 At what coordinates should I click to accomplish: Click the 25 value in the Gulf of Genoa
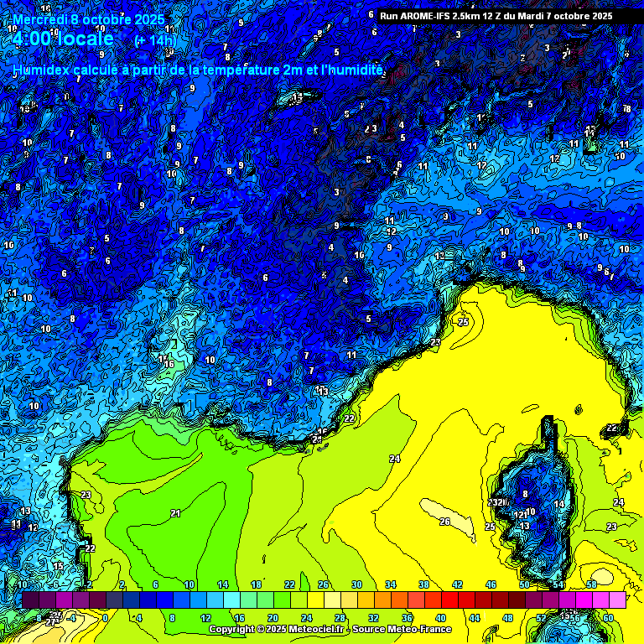(463, 322)
